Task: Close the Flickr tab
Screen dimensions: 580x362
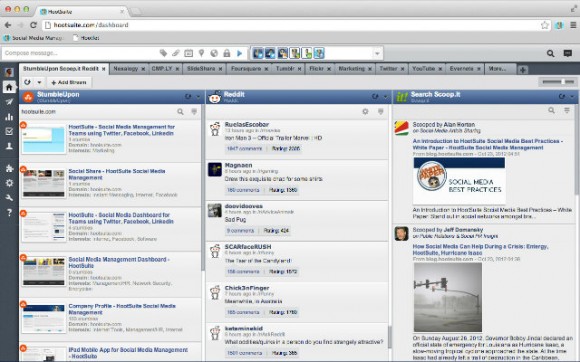Action: (328, 69)
